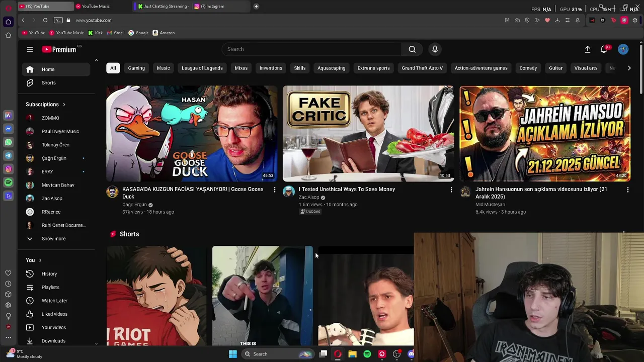This screenshot has height=362, width=644.
Task: Click the search magnifier button
Action: 412,49
